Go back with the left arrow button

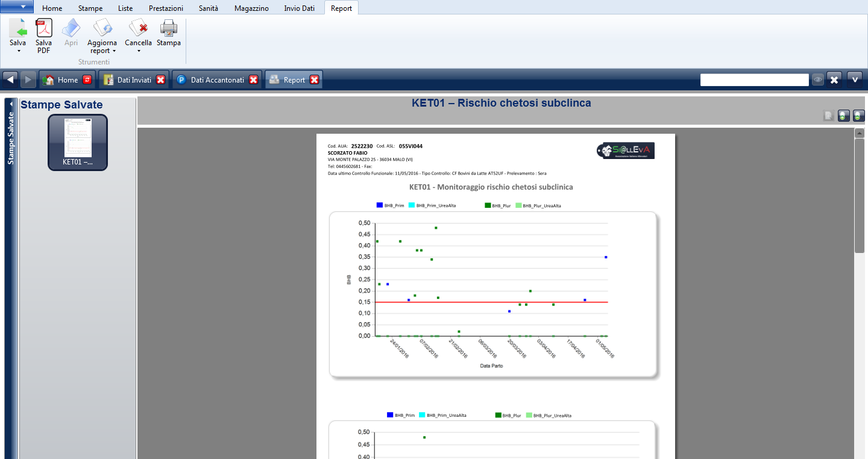pos(10,80)
